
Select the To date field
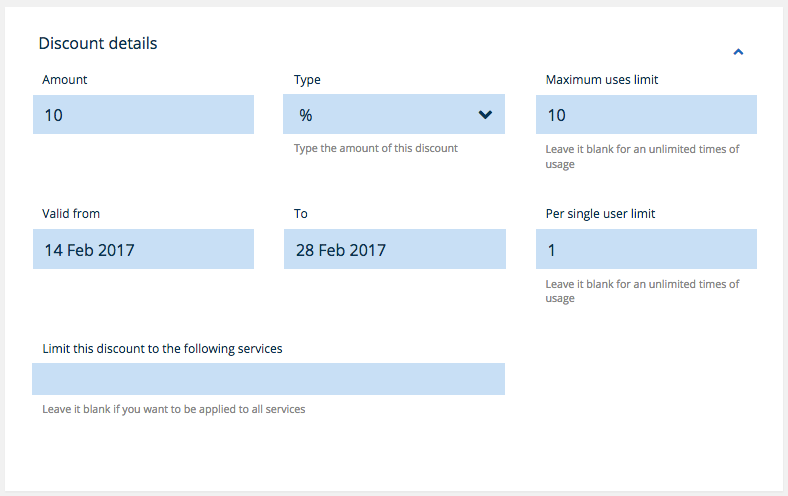tap(394, 250)
